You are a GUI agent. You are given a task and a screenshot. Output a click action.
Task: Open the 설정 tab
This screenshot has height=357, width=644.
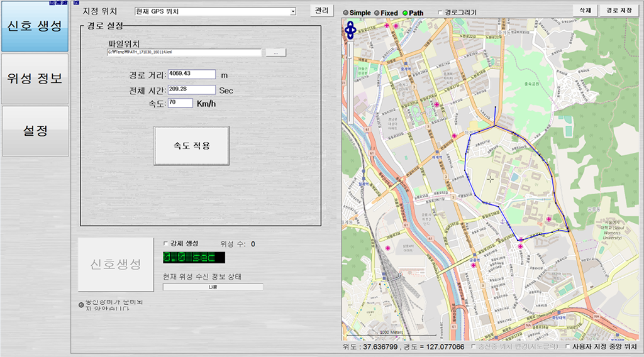coord(35,131)
